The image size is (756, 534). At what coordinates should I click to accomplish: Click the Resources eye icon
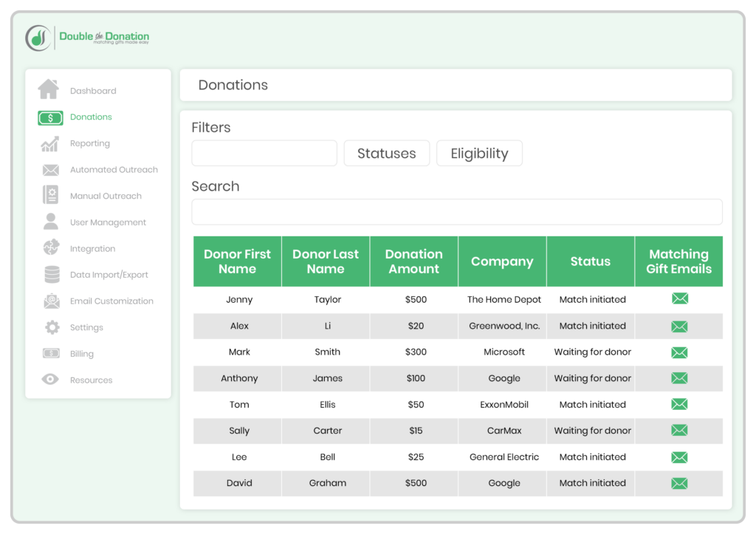50,379
